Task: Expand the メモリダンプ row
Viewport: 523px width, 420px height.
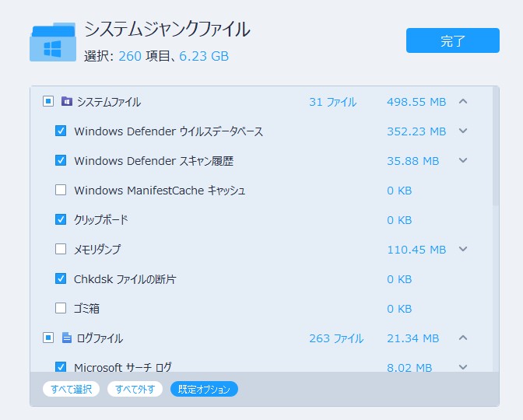Action: [463, 249]
